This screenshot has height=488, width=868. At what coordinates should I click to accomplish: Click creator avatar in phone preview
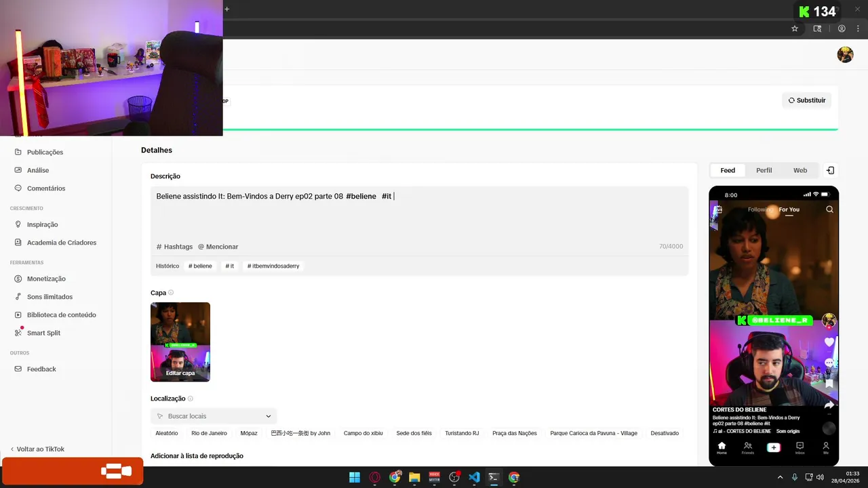pos(829,320)
